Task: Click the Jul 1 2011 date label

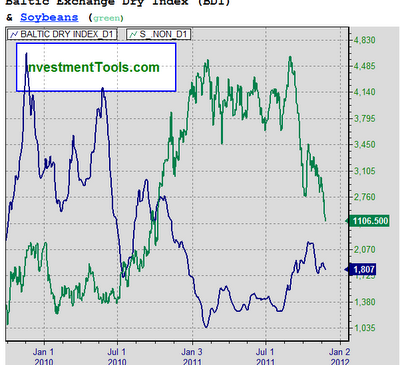Action: (265, 356)
